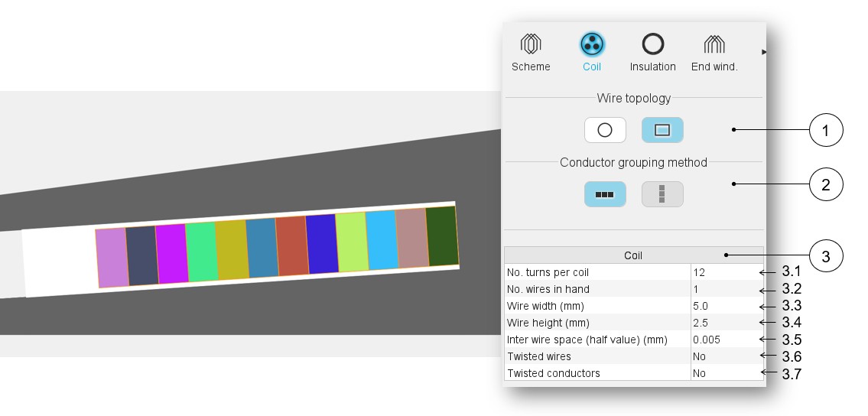
Task: Click the Inter wire space value
Action: pyautogui.click(x=726, y=340)
